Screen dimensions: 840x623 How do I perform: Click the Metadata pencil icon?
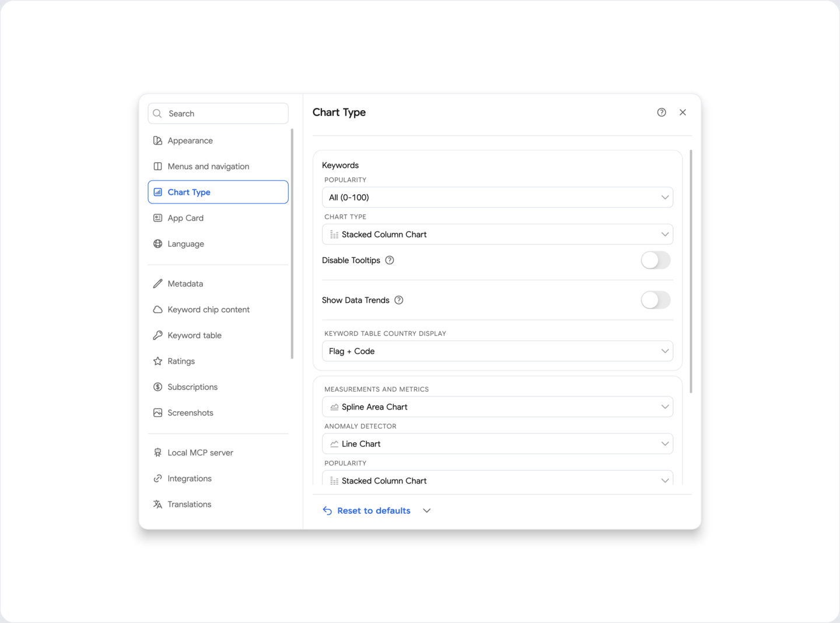[x=157, y=283]
